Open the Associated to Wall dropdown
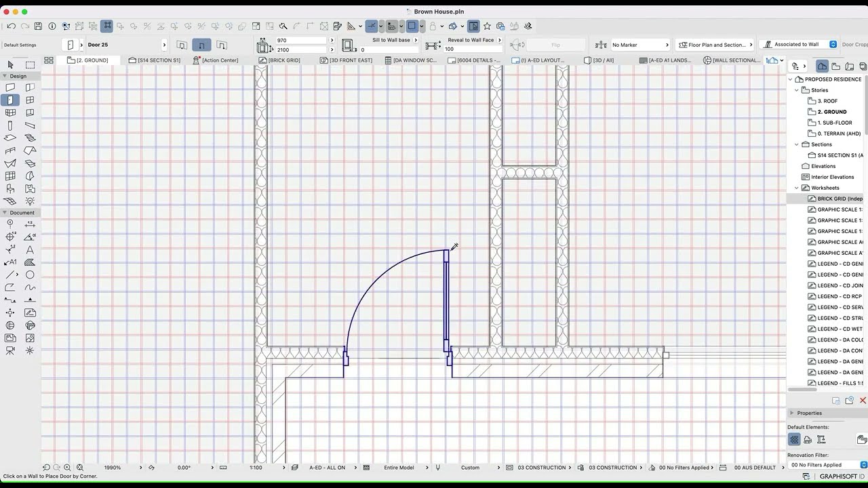 pos(800,45)
